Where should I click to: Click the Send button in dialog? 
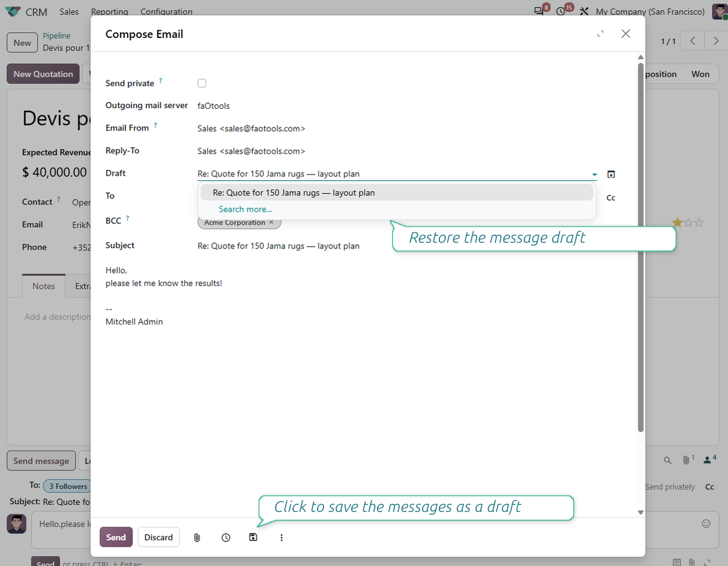point(116,537)
